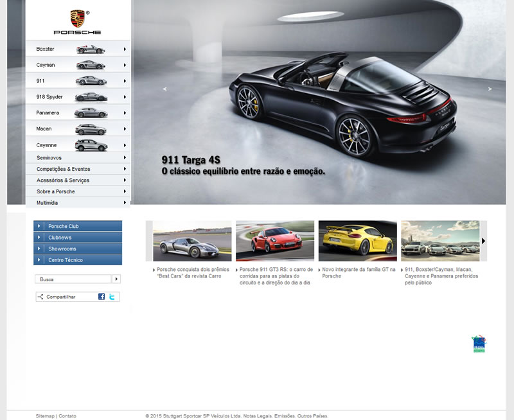Click the Macan car image in menu
Image resolution: width=514 pixels, height=420 pixels.
click(91, 130)
